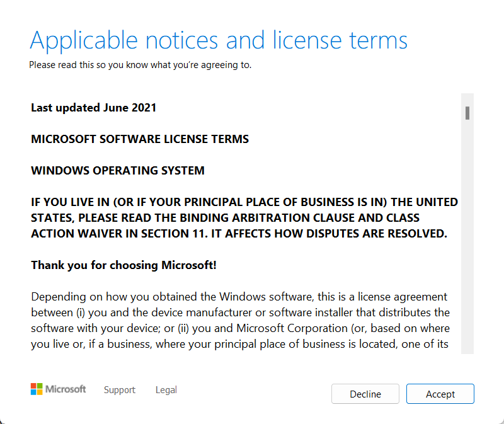Click the Accept button

point(440,394)
